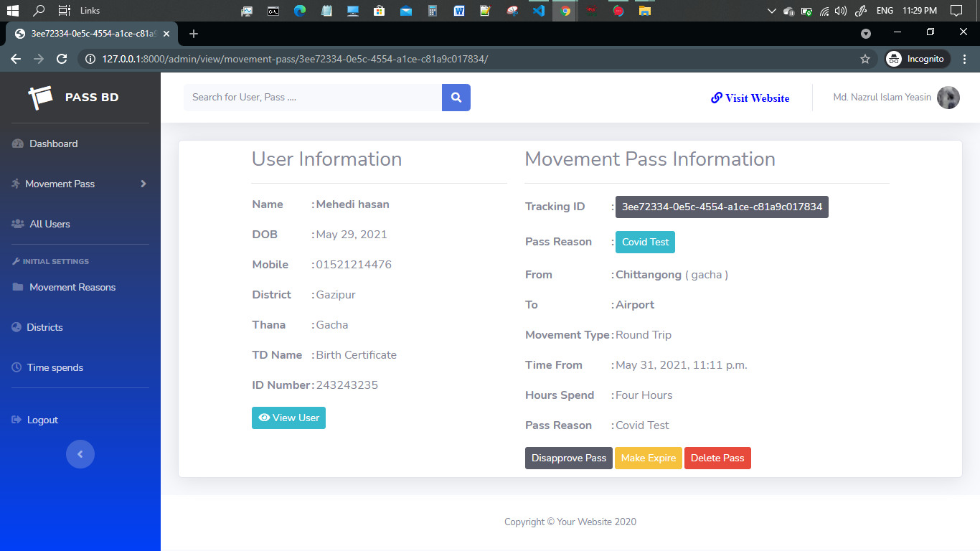The image size is (980, 551).
Task: Click the ID Number value 243243235
Action: click(347, 385)
